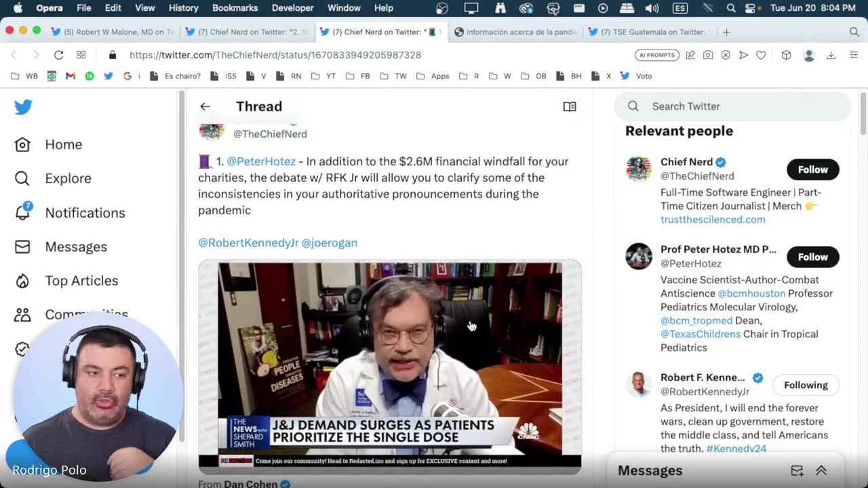The height and width of the screenshot is (488, 868).
Task: Open reader view icon beside Thread
Action: coord(570,106)
